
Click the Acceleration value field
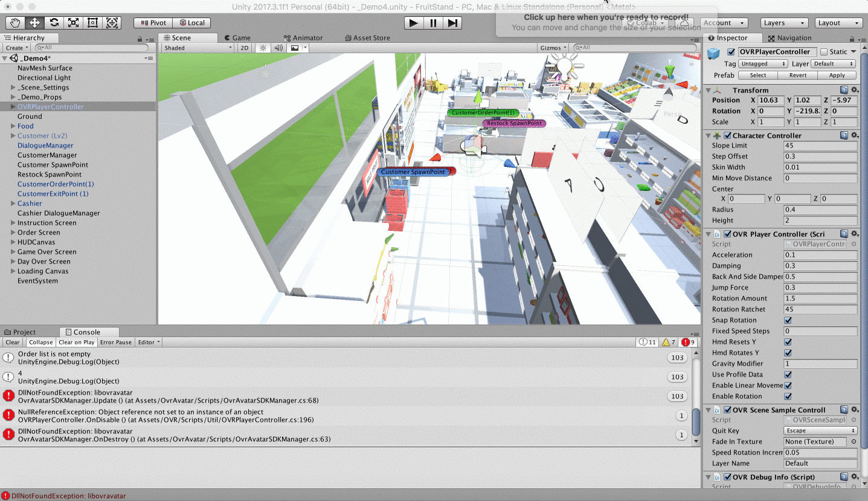pyautogui.click(x=820, y=255)
